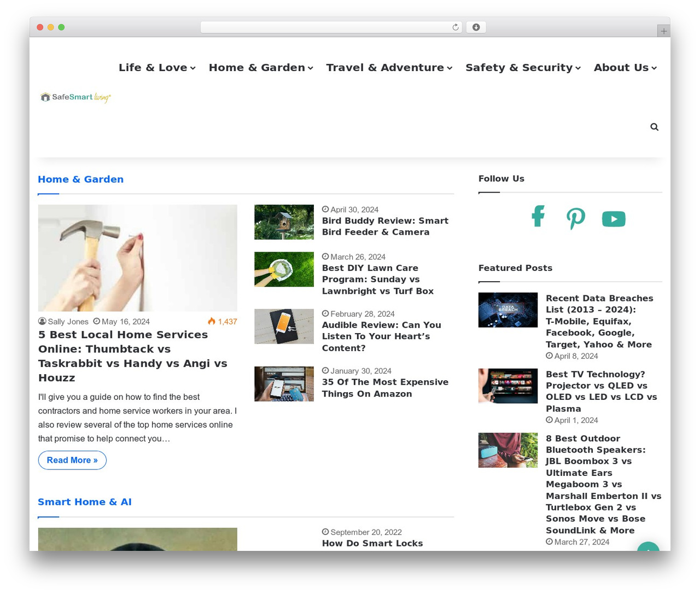Open the site search icon

coord(654,127)
